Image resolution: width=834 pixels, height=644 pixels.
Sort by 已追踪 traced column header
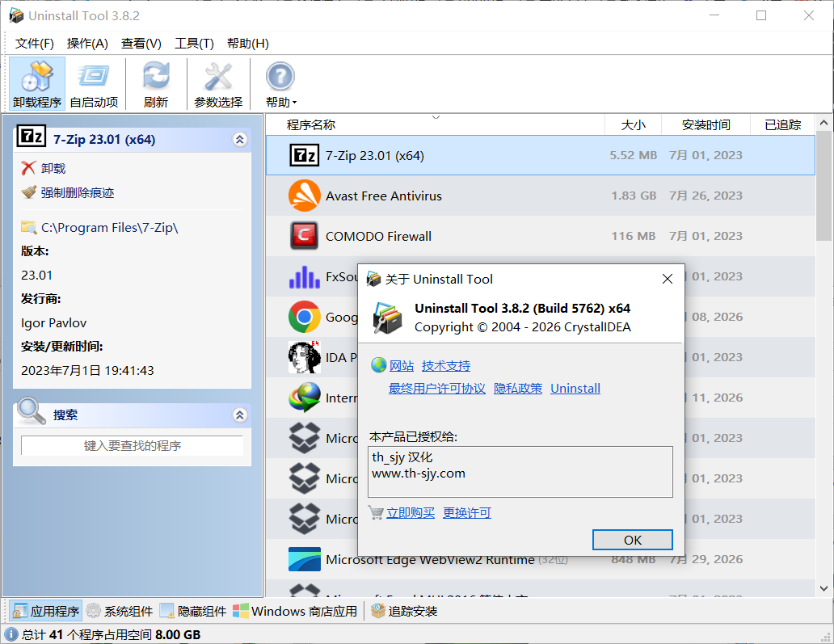click(x=782, y=125)
